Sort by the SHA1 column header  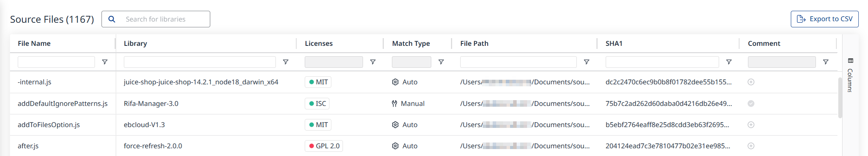click(x=614, y=44)
